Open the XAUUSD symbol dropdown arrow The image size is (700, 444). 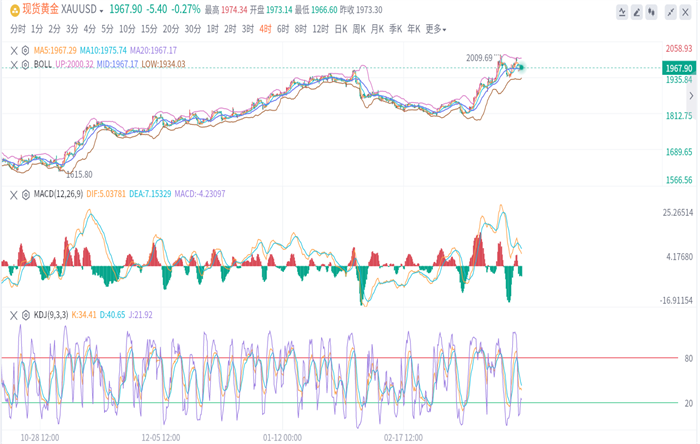click(101, 11)
